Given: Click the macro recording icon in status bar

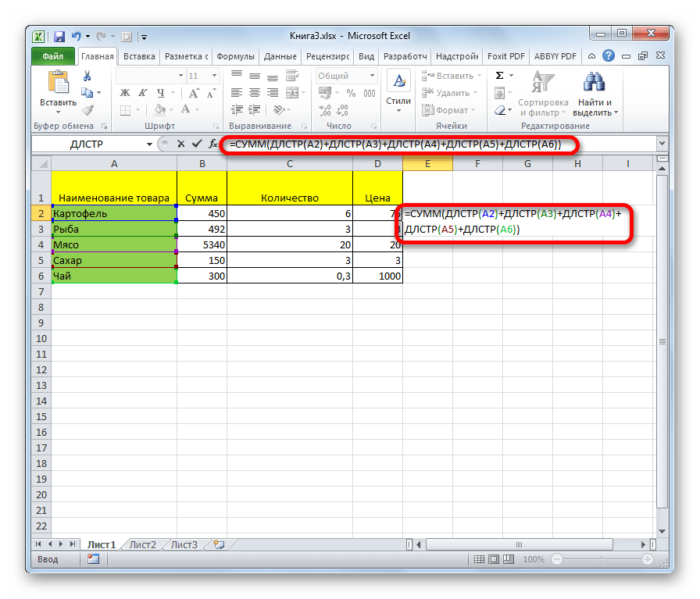Looking at the screenshot, I should (x=93, y=559).
